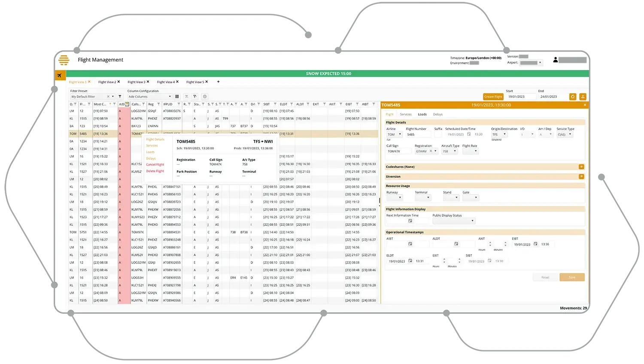The height and width of the screenshot is (364, 644).
Task: Expand the Diversion section
Action: pyautogui.click(x=581, y=176)
